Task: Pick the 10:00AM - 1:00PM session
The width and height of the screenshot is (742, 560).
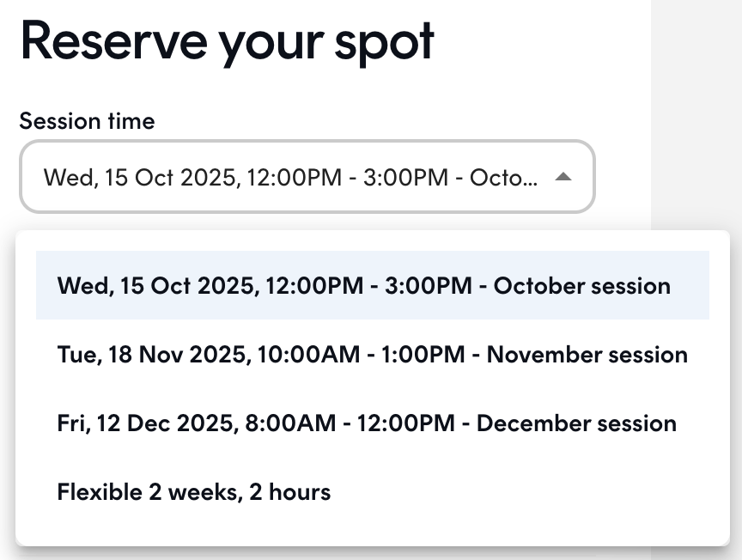Action: point(373,354)
